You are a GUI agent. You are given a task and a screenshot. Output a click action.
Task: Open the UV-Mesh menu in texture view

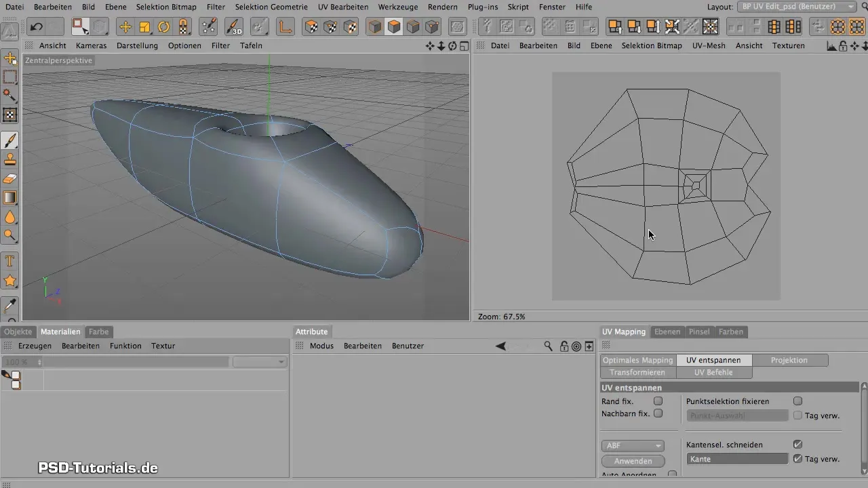(x=709, y=46)
